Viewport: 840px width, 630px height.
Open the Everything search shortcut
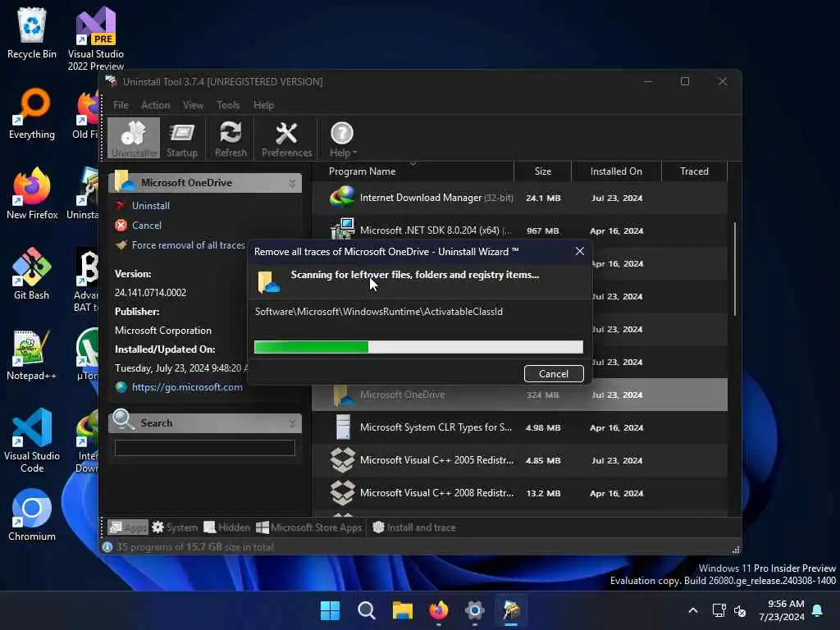point(32,113)
